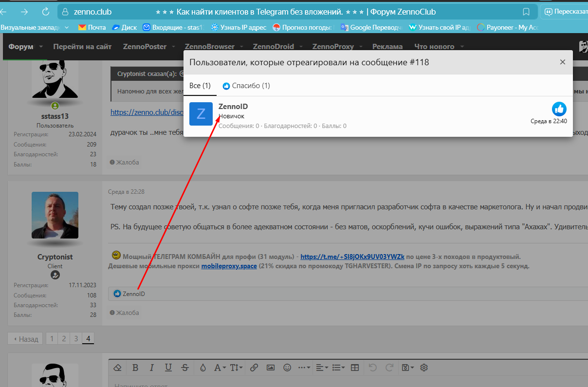The width and height of the screenshot is (588, 387).
Task: Click the blue thumbs-up reaction icon
Action: click(559, 109)
